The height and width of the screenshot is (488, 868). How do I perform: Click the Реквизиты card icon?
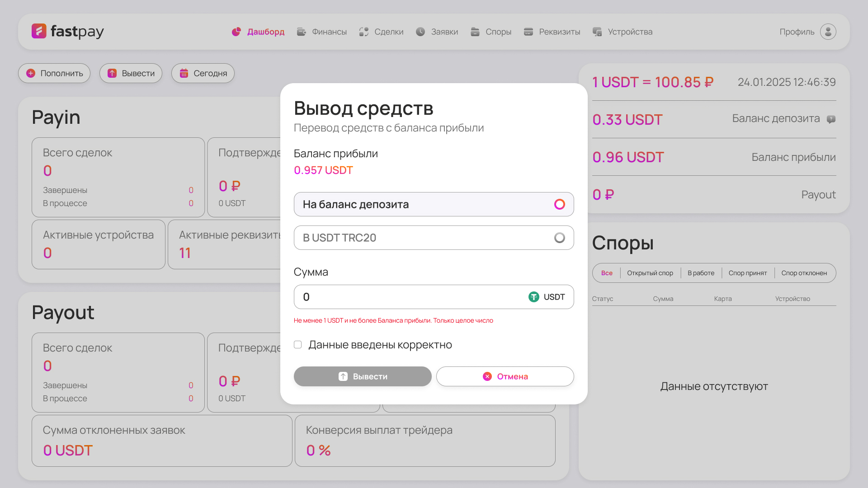point(528,31)
